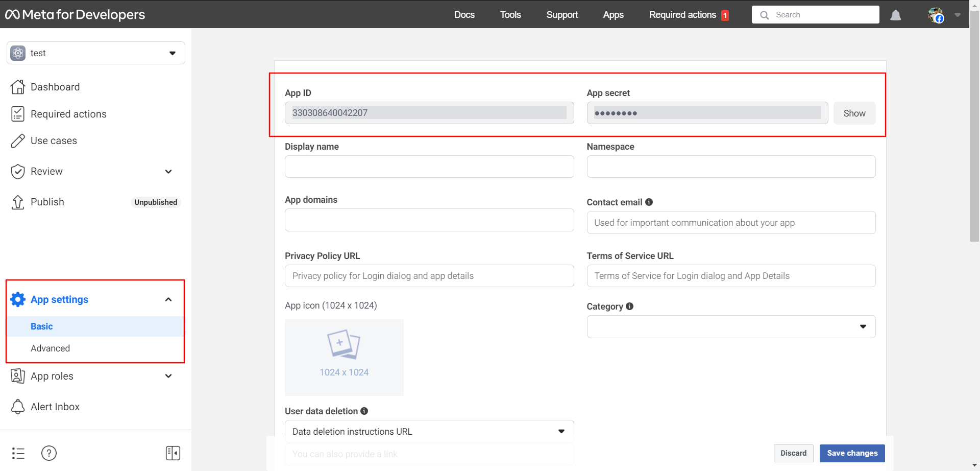Collapse the App settings section
Viewport: 980px width, 471px height.
(x=168, y=300)
